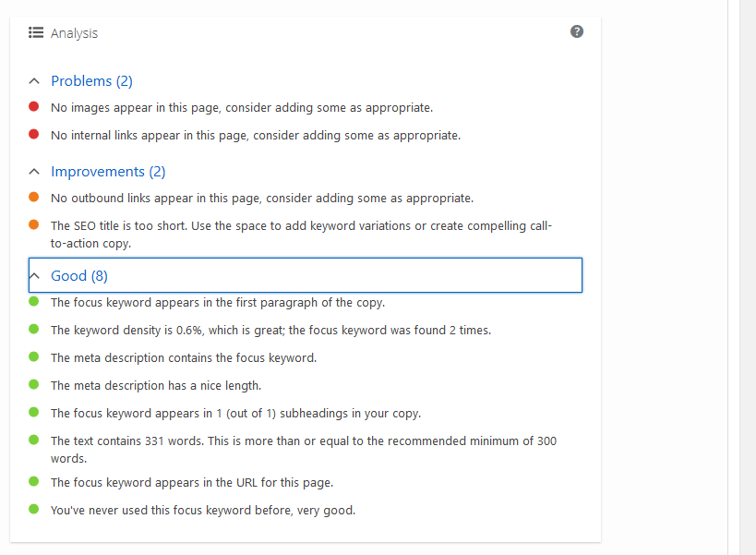Click the Analysis panel title text
This screenshot has height=555, width=756.
click(74, 33)
